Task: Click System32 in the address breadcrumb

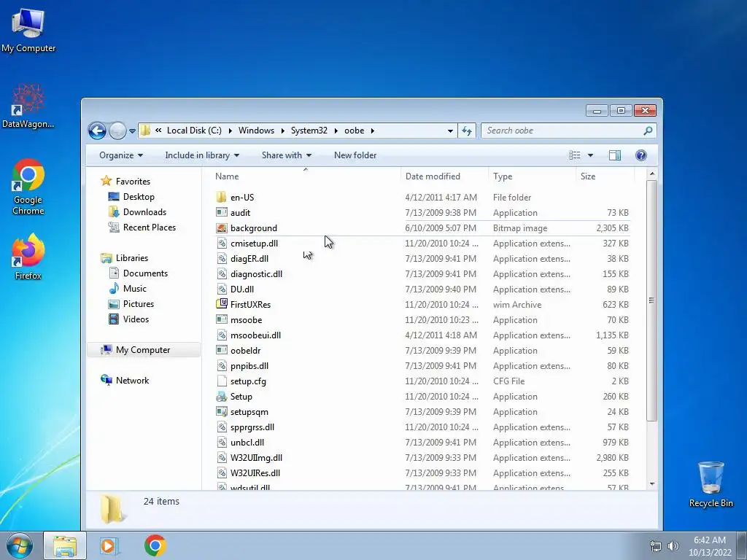Action: (x=309, y=131)
